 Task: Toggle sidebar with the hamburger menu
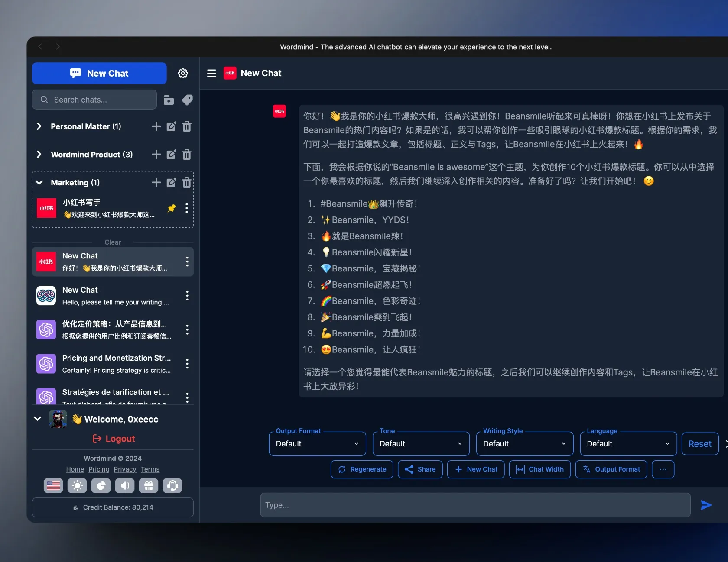211,73
